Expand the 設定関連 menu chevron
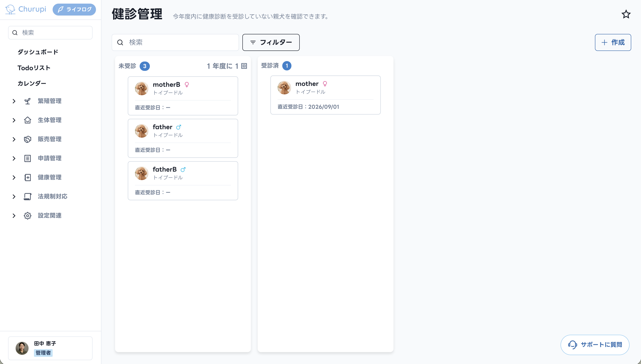641x364 pixels. (x=14, y=216)
